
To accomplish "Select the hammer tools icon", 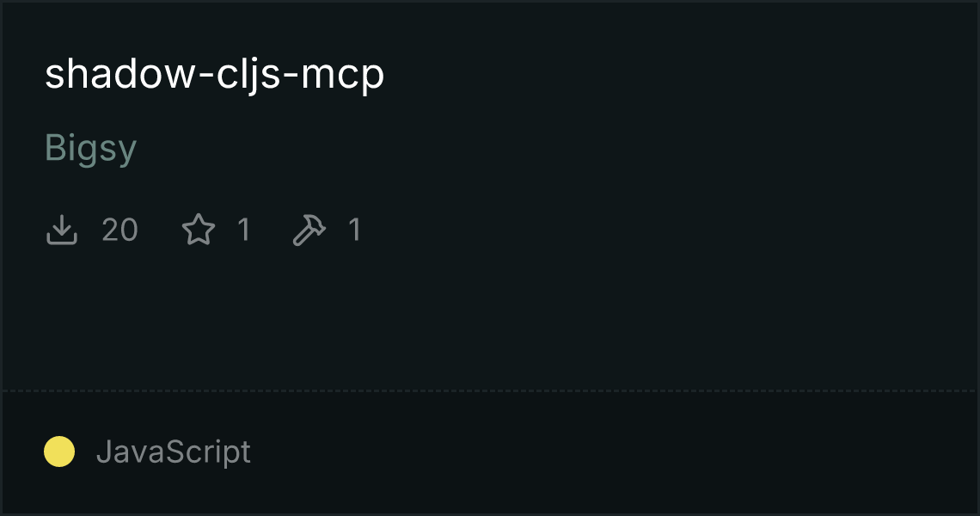I will coord(309,230).
